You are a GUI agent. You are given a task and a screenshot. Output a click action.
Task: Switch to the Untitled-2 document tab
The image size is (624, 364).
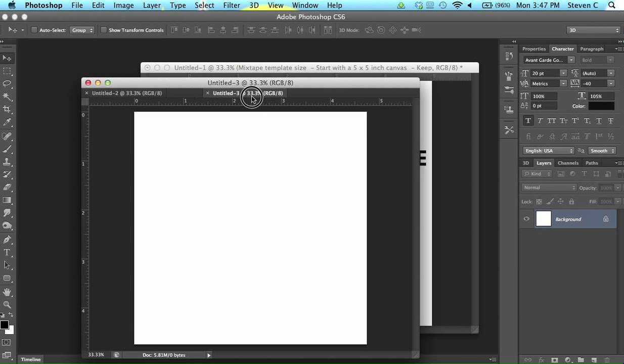(127, 93)
